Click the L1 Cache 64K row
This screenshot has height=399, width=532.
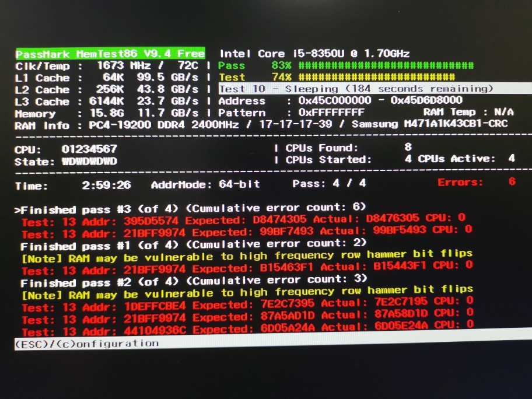[107, 78]
